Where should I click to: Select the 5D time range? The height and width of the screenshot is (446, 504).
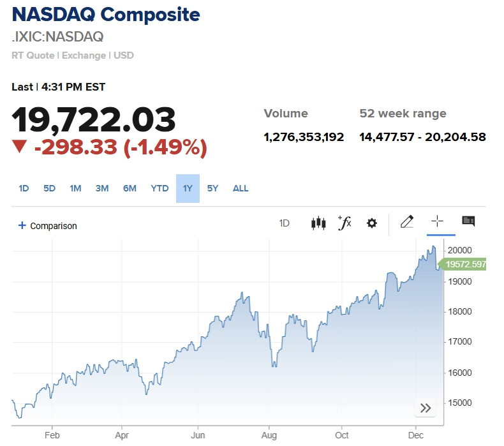[x=49, y=188]
